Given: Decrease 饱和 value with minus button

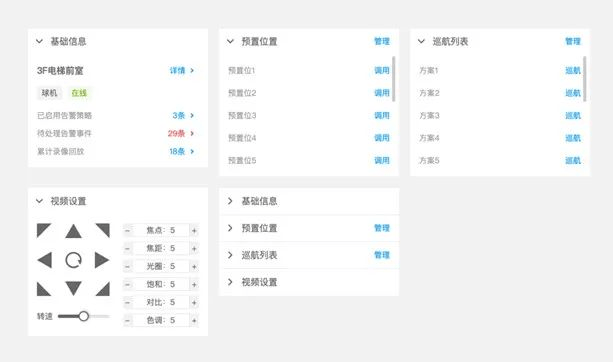Looking at the screenshot, I should pos(127,285).
